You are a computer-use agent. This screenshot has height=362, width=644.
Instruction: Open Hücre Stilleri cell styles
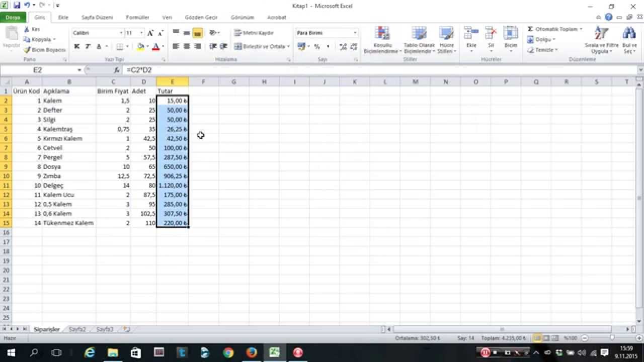click(446, 40)
